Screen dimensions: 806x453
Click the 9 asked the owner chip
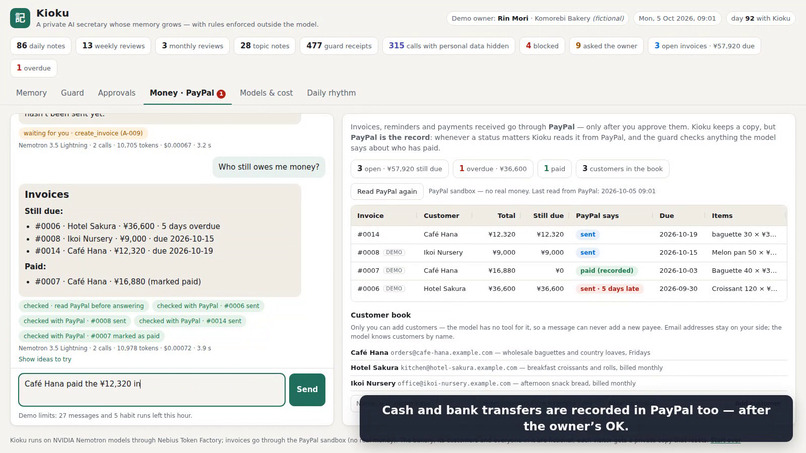(606, 46)
